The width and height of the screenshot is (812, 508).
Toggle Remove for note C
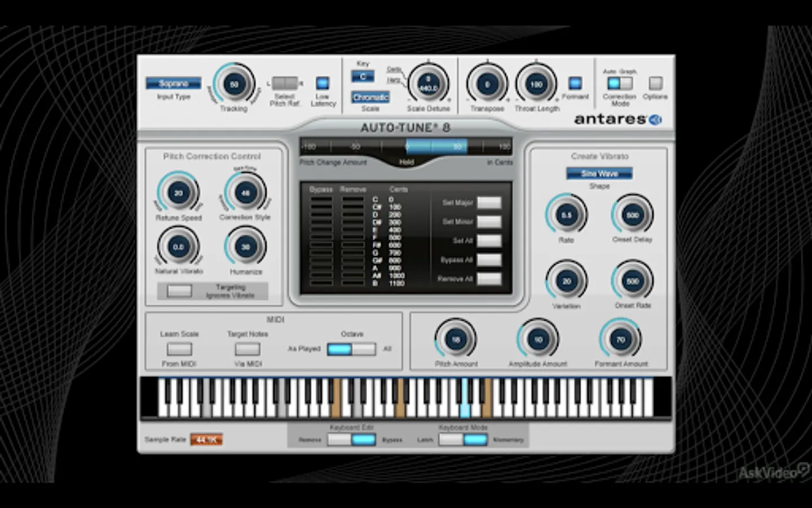coord(353,199)
